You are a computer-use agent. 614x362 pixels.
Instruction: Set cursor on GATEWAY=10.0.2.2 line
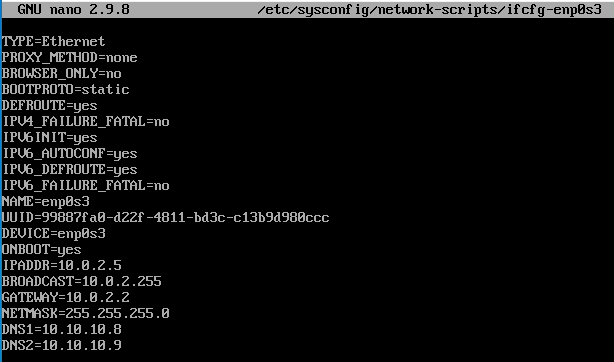coord(66,297)
